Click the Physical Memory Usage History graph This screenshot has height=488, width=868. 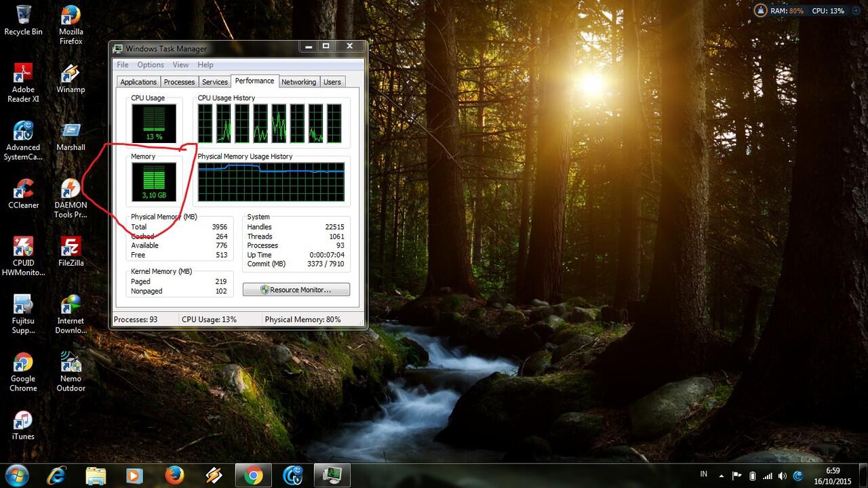point(271,182)
